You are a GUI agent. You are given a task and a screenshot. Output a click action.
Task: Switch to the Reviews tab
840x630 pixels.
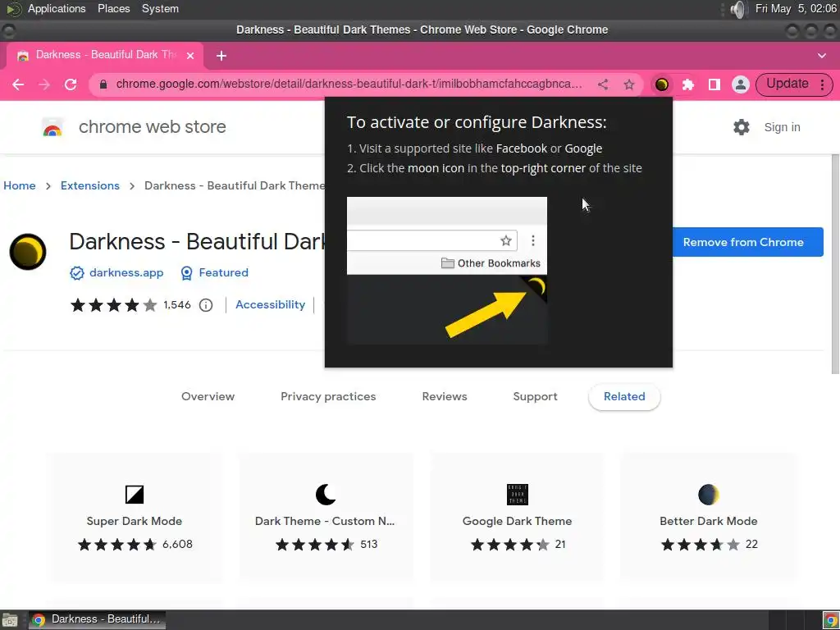445,397
